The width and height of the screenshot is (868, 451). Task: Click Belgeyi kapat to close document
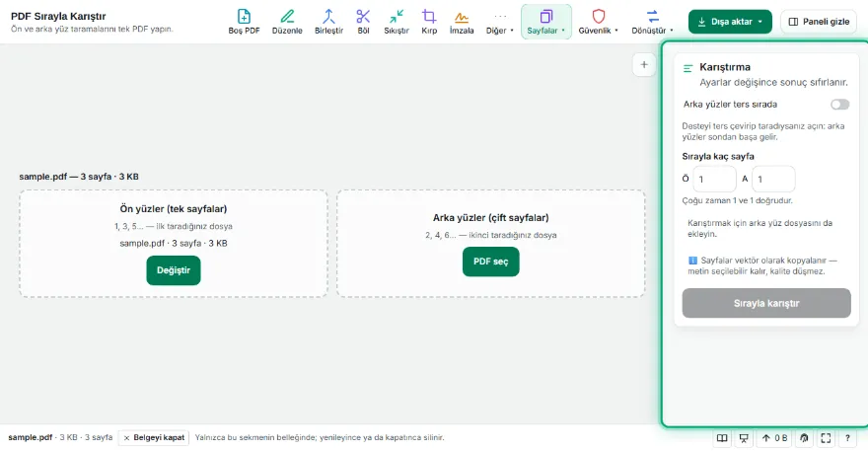[x=153, y=438]
